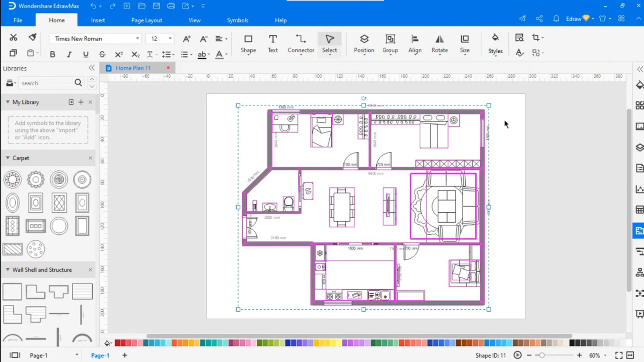Viewport: 644px width, 362px height.
Task: Click the Rotate tool
Action: coord(440,44)
